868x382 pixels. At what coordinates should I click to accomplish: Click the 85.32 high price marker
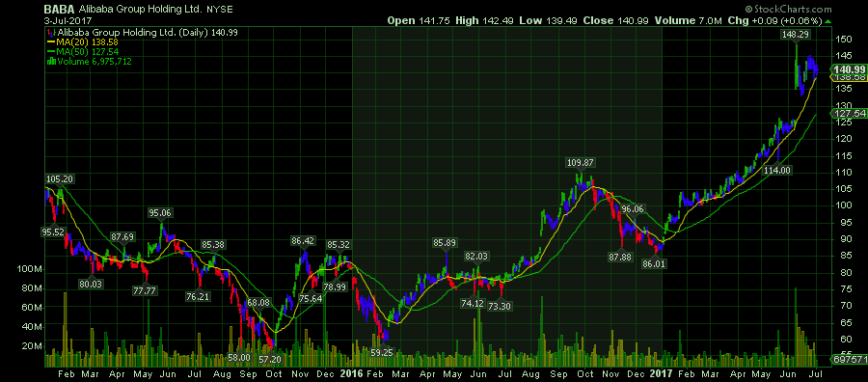338,244
